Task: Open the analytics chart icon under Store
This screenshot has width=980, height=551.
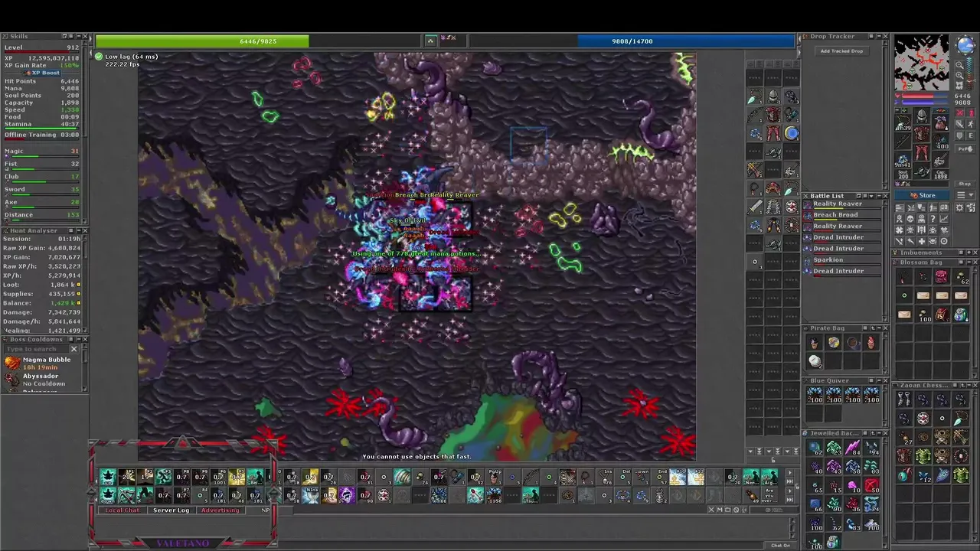Action: (x=944, y=217)
